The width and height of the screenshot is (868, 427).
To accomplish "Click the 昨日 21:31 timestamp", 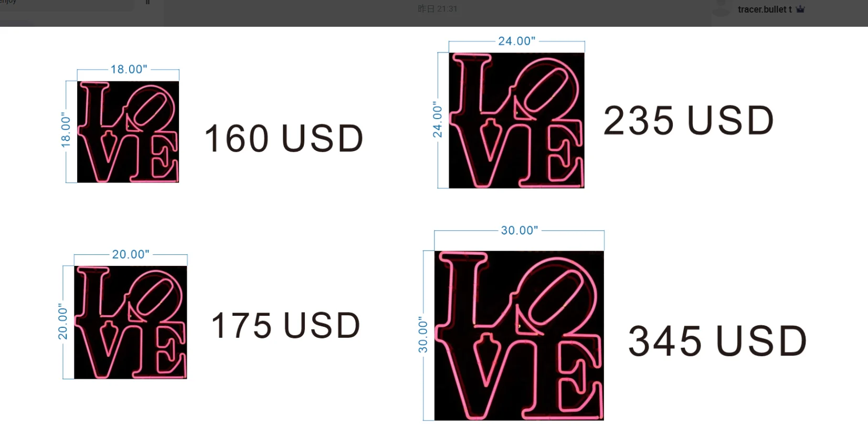I will pos(437,9).
